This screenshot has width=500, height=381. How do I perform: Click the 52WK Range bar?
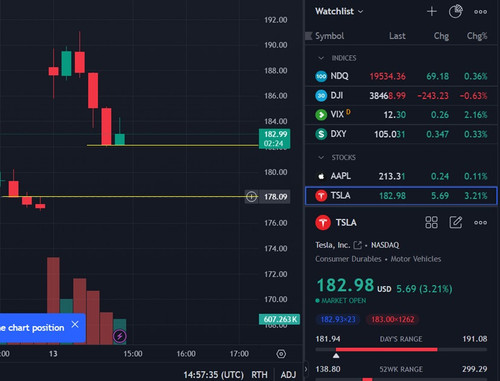pyautogui.click(x=401, y=379)
